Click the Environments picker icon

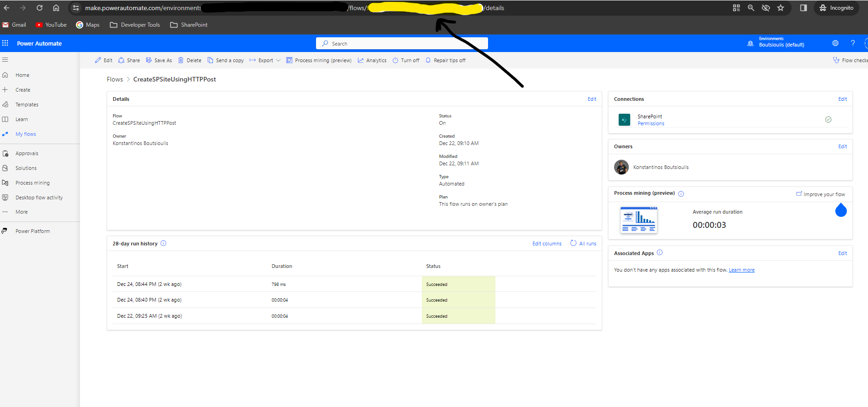click(750, 44)
